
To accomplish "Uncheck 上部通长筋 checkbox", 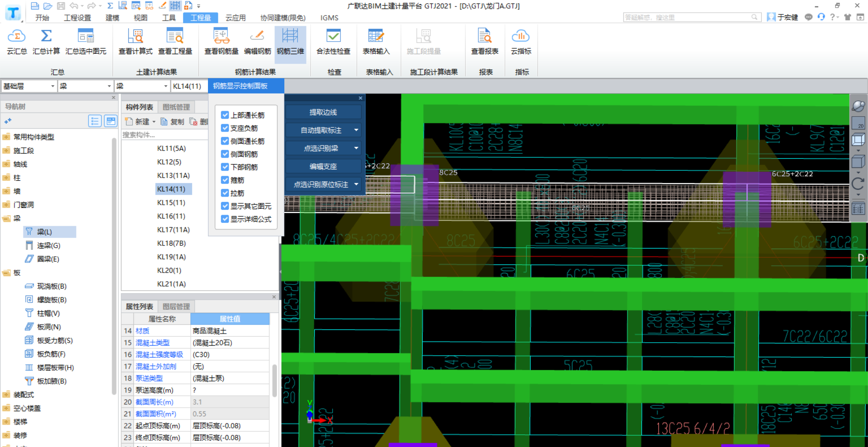I will click(x=225, y=115).
